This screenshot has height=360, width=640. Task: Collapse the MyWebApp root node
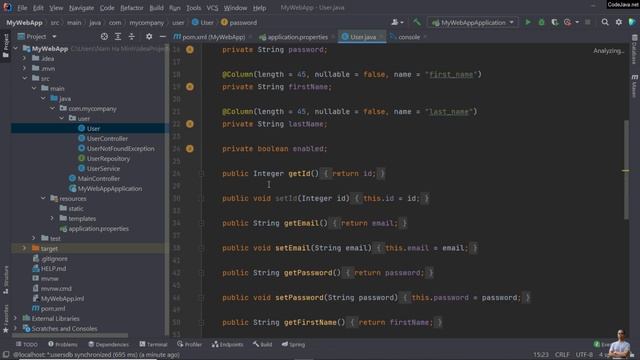16,49
